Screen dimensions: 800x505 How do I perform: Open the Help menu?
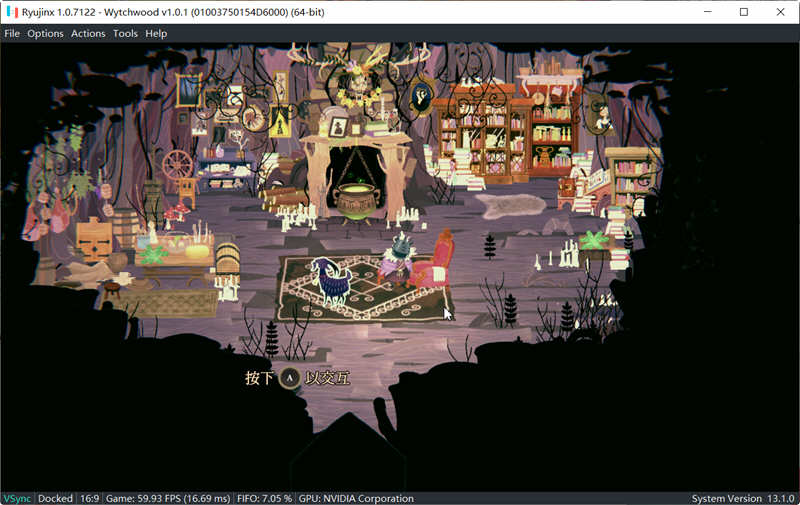coord(156,34)
